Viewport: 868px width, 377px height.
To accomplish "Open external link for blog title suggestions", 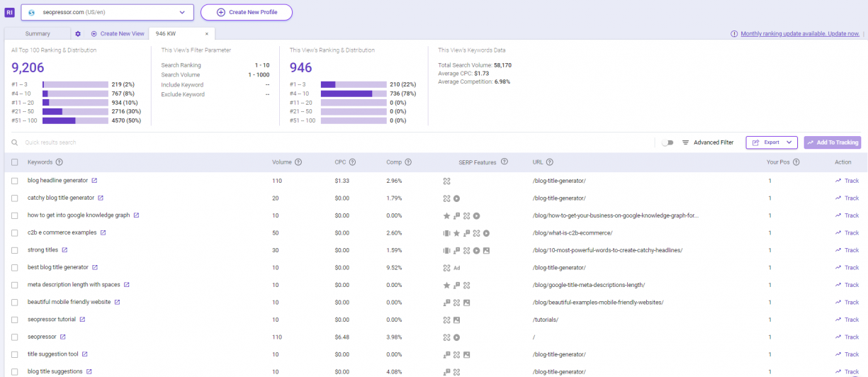I will click(89, 371).
